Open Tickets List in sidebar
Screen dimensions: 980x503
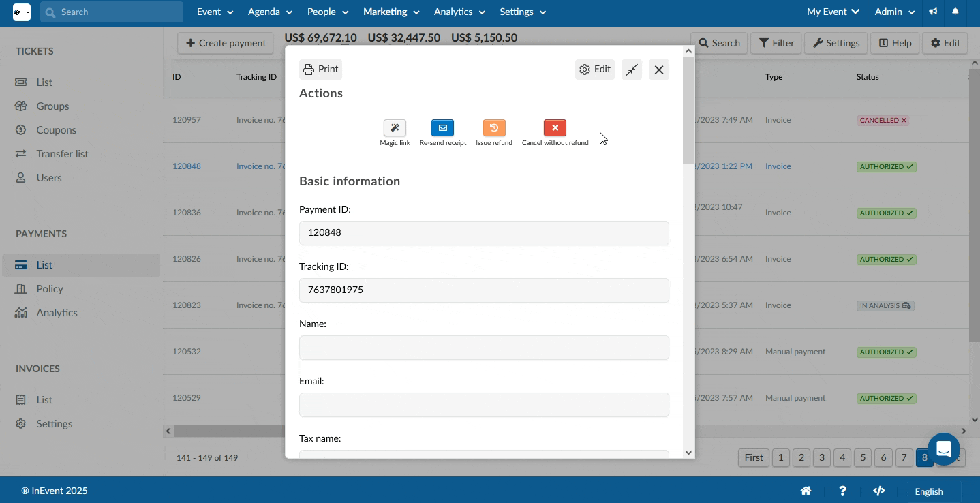pyautogui.click(x=44, y=82)
